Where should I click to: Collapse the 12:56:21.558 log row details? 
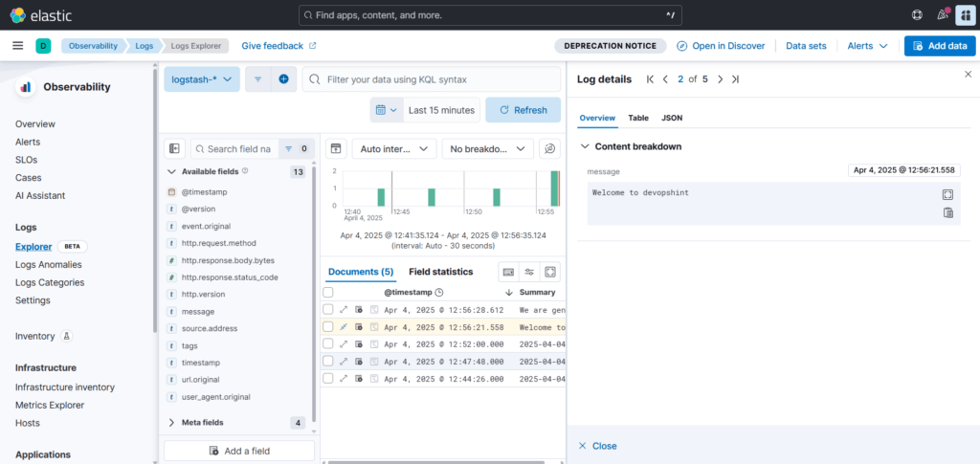pyautogui.click(x=344, y=326)
